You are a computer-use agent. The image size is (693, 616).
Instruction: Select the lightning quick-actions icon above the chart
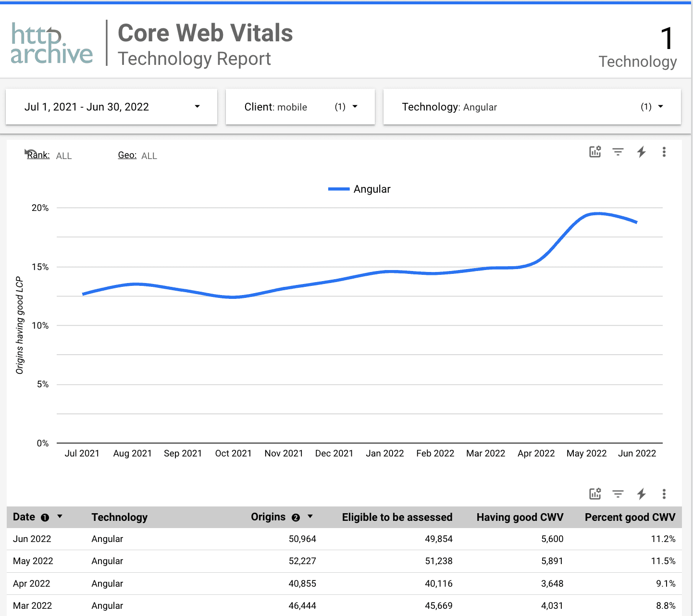point(641,152)
